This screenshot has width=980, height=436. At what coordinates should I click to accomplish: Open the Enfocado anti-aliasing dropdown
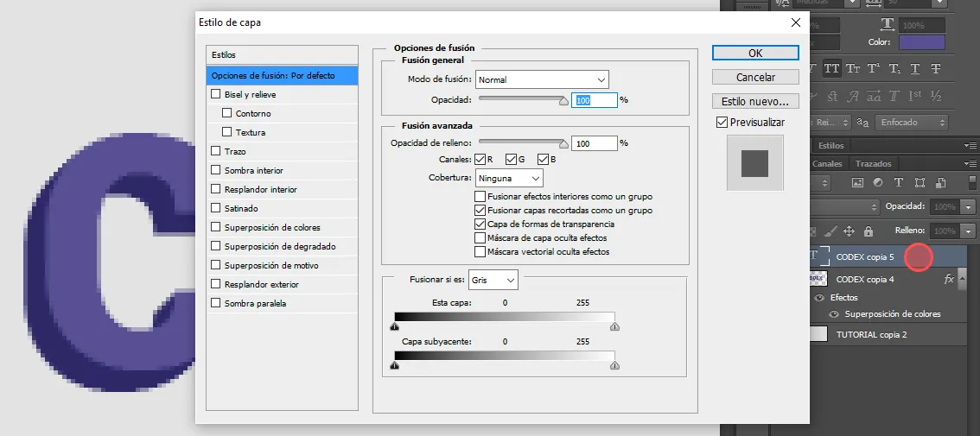point(911,123)
